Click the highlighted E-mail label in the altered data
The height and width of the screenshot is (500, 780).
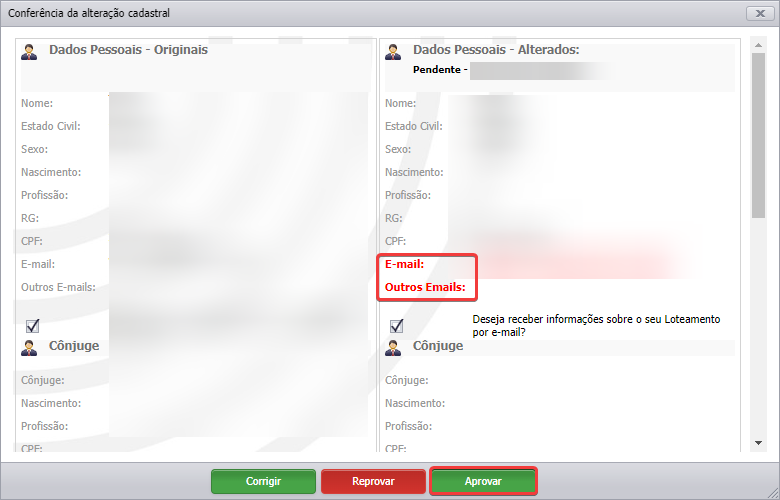click(404, 264)
